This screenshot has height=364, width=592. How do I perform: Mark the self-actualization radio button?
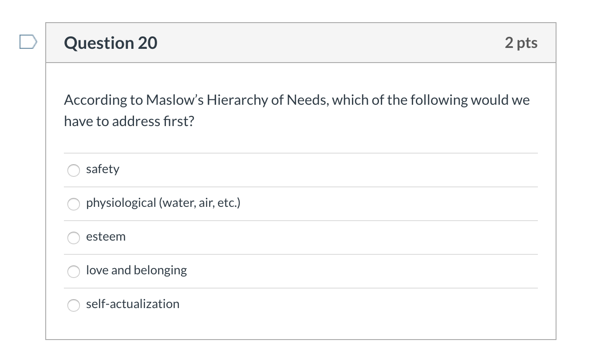tap(73, 305)
